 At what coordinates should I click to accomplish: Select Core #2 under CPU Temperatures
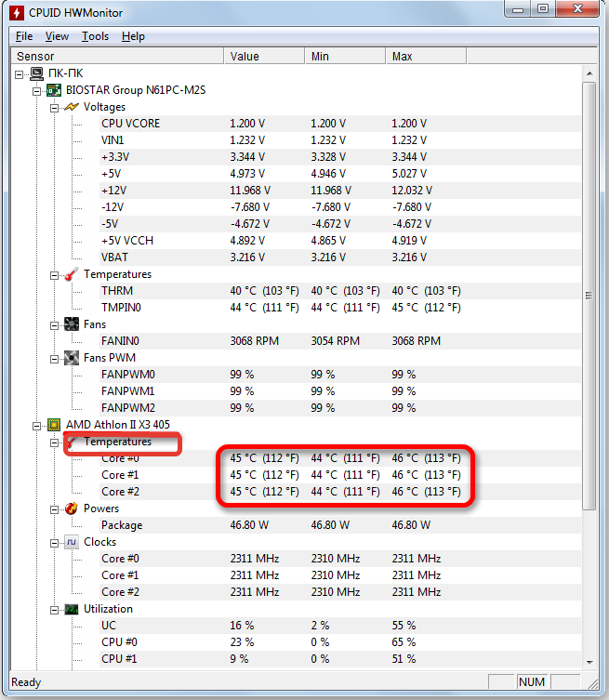point(340,492)
